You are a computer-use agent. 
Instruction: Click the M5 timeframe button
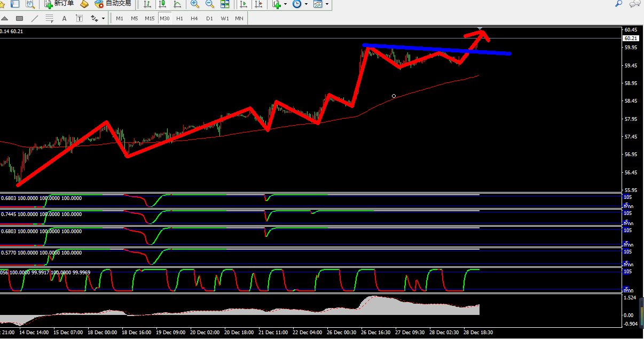[x=135, y=19]
